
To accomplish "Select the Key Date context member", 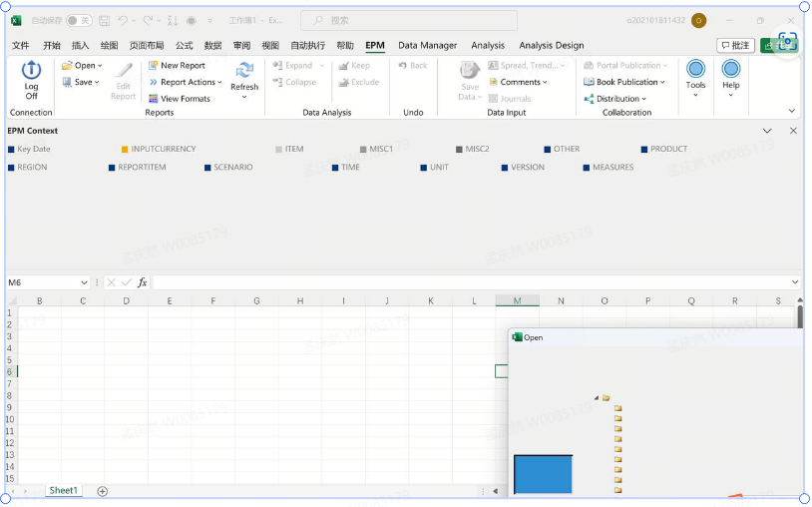I will click(30, 149).
